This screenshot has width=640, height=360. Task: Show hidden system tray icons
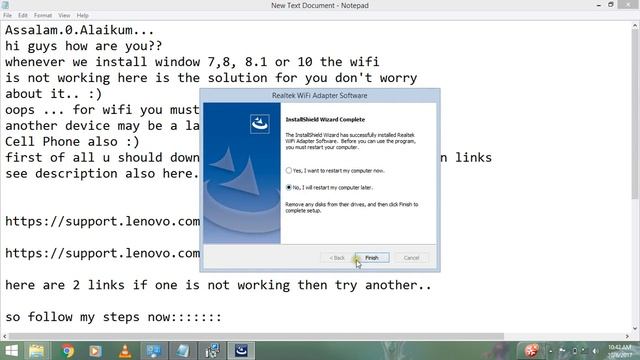(551, 351)
